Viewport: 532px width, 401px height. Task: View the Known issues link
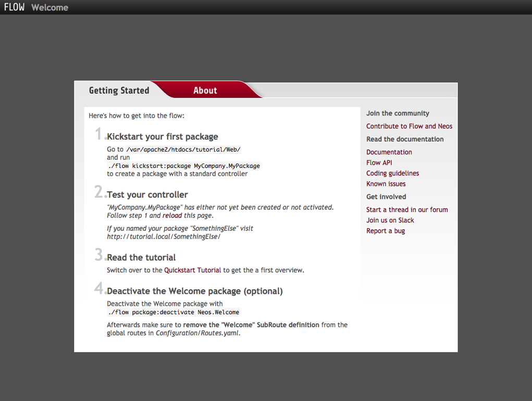click(x=386, y=184)
